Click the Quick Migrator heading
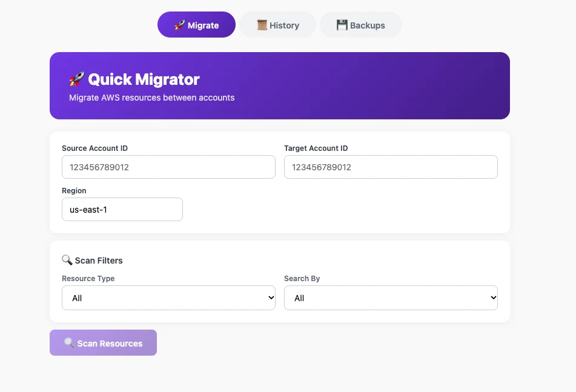The width and height of the screenshot is (576, 392). pos(144,79)
